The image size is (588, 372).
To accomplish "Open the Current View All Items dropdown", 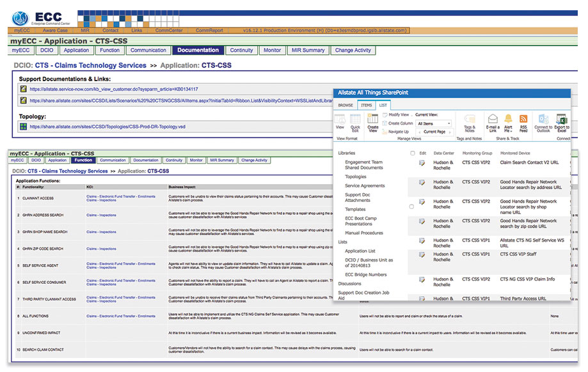I will pyautogui.click(x=434, y=123).
